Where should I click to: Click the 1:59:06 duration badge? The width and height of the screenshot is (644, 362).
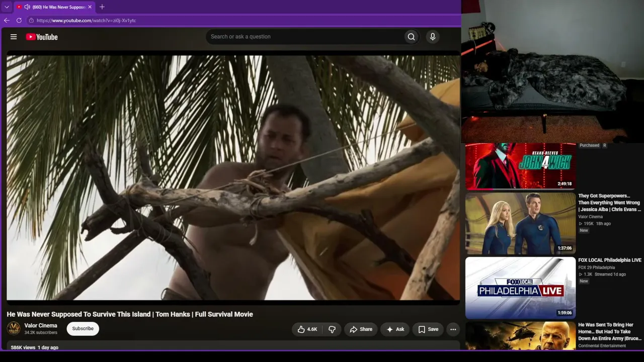coord(565,313)
